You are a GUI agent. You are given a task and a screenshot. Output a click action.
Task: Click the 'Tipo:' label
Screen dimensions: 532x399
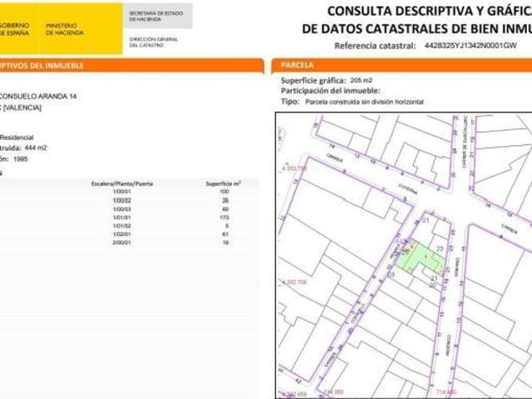[x=290, y=101]
